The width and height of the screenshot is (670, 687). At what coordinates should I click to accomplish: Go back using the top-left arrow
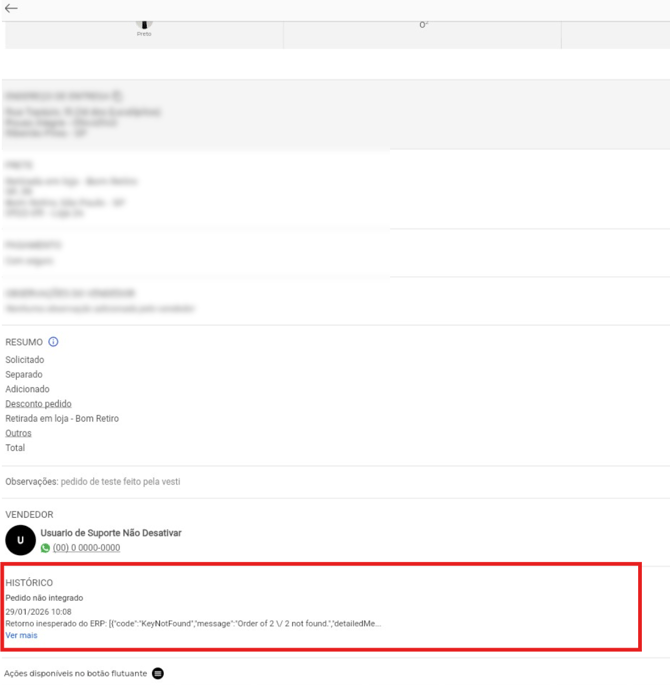coord(11,8)
